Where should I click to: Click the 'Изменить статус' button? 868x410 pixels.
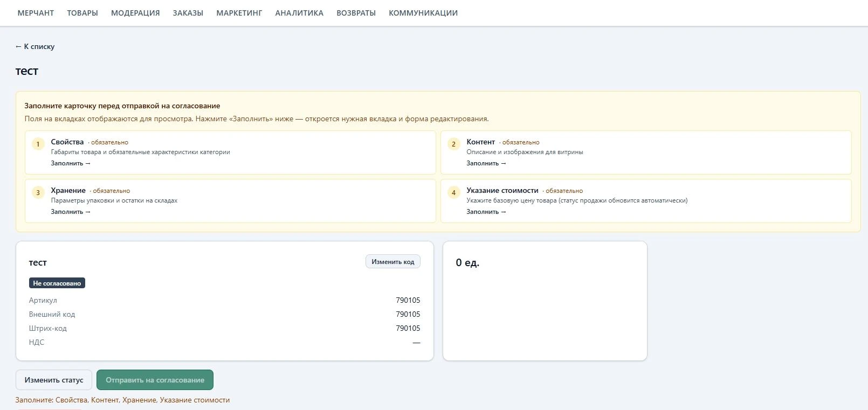click(54, 380)
